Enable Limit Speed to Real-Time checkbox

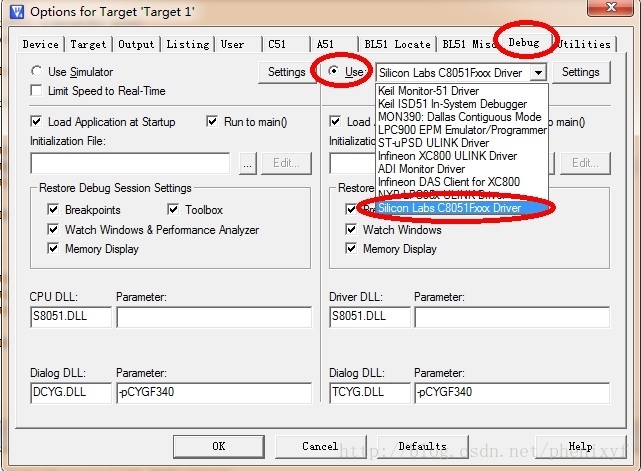pos(36,90)
